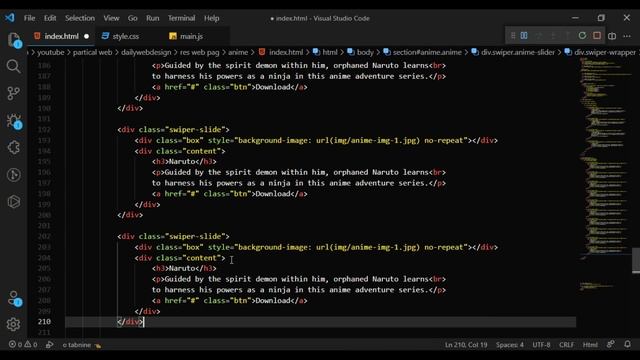Click errors and warnings indicator in status bar
The image size is (640, 360).
(x=23, y=344)
